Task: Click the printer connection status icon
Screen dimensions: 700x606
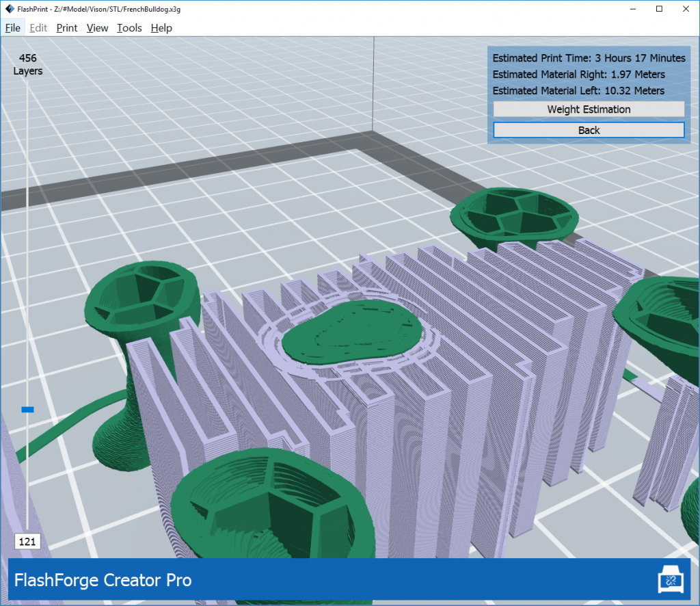Action: pyautogui.click(x=671, y=579)
